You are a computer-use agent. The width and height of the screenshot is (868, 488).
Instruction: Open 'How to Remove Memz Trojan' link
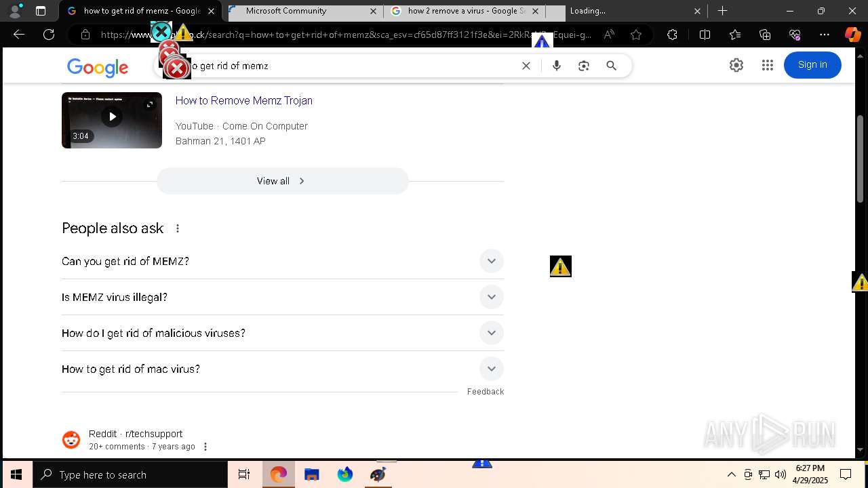[x=244, y=100]
